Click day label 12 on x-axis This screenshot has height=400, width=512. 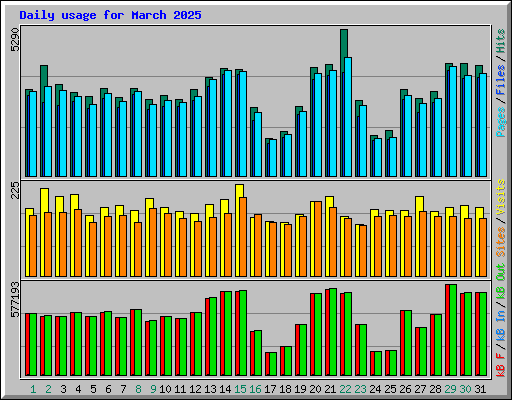(x=195, y=389)
